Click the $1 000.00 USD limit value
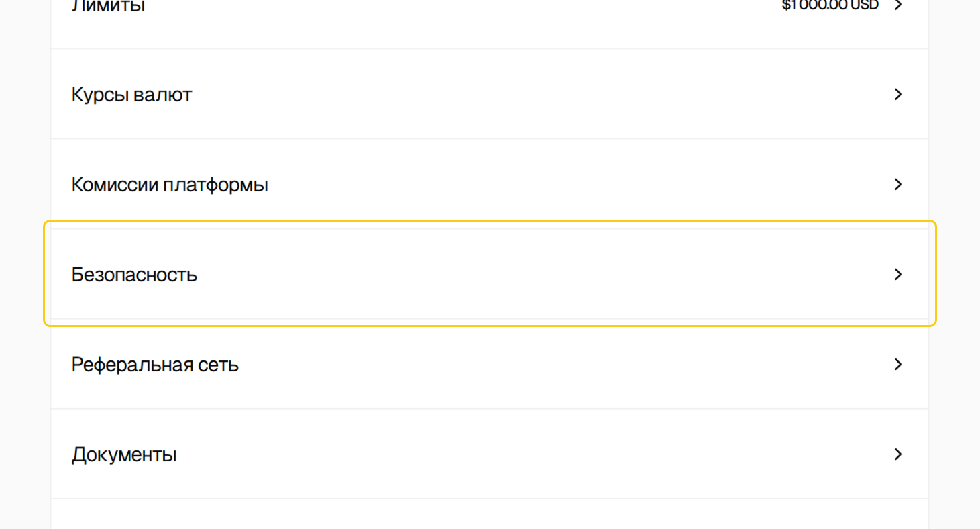980x529 pixels. click(830, 6)
